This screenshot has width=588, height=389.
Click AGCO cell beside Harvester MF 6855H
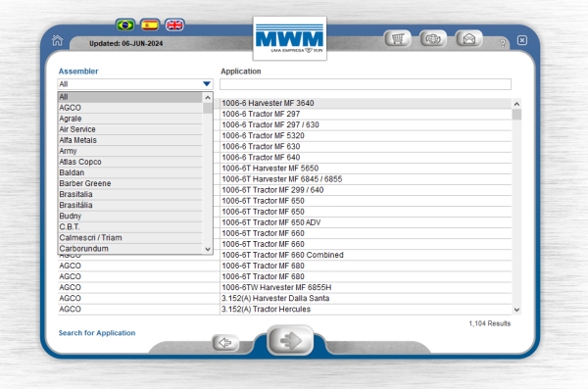tap(138, 288)
